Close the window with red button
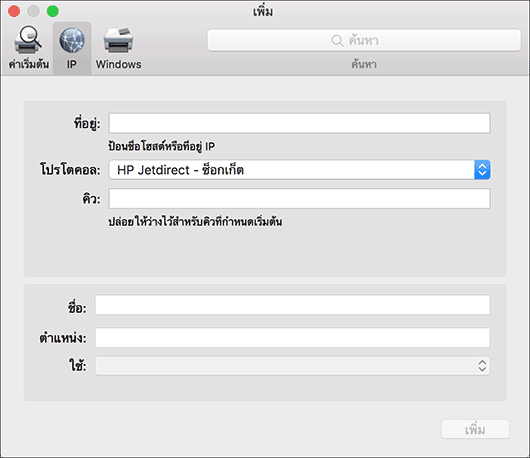Viewport: 530px width, 458px height. click(14, 11)
